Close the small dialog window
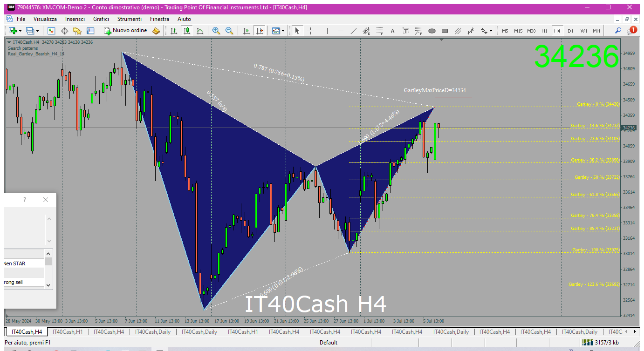Viewport: 644px width, 351px height. point(45,200)
